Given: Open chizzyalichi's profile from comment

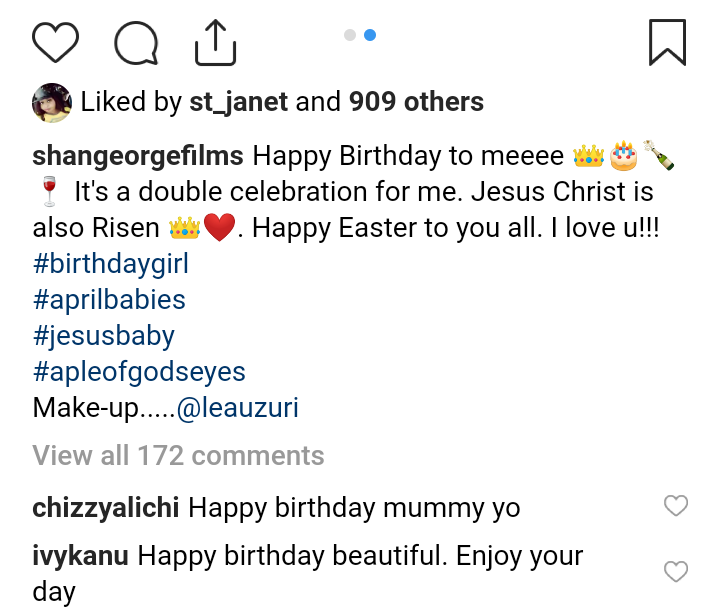Looking at the screenshot, I should pos(106,508).
